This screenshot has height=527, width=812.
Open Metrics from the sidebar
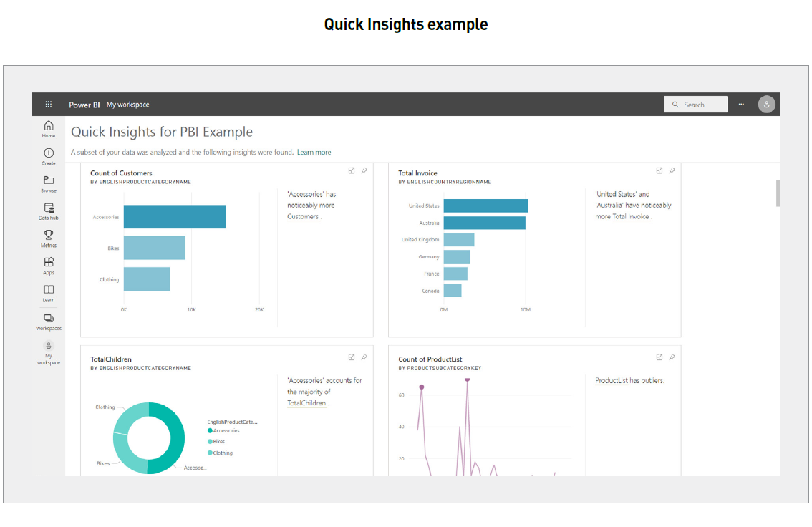pyautogui.click(x=48, y=238)
